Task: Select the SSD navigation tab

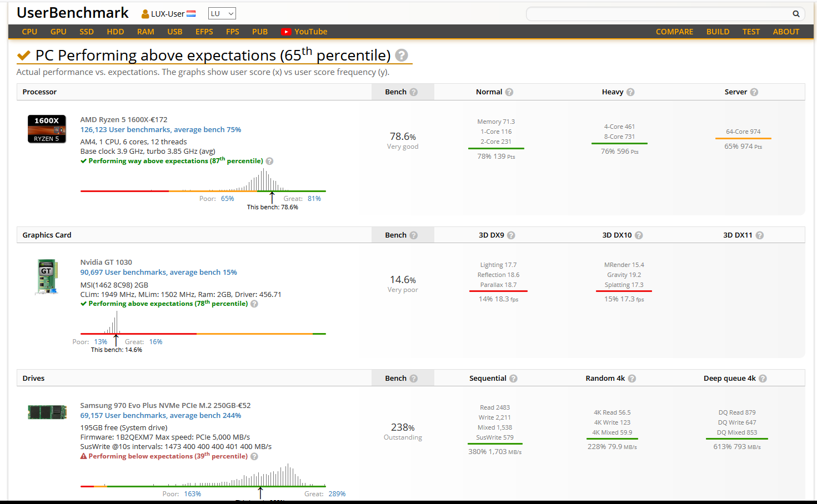Action: [87, 32]
